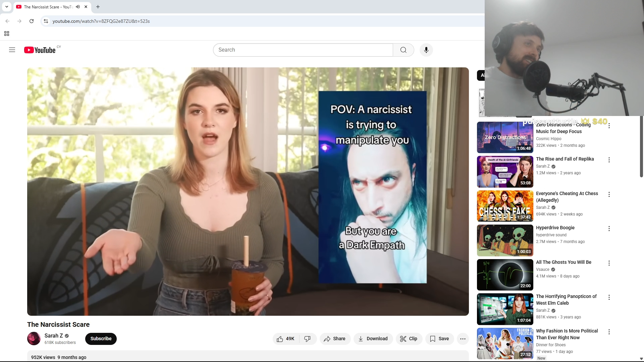Image resolution: width=644 pixels, height=362 pixels.
Task: Open Zero Distractions coding music thumbnail
Action: (505, 137)
